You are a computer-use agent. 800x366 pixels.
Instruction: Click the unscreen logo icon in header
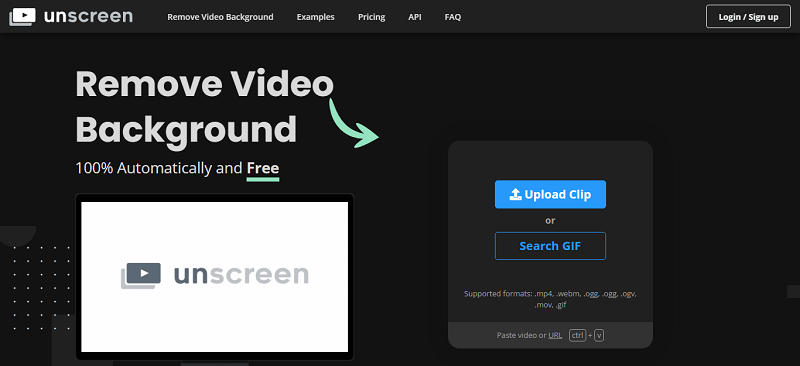click(x=22, y=16)
